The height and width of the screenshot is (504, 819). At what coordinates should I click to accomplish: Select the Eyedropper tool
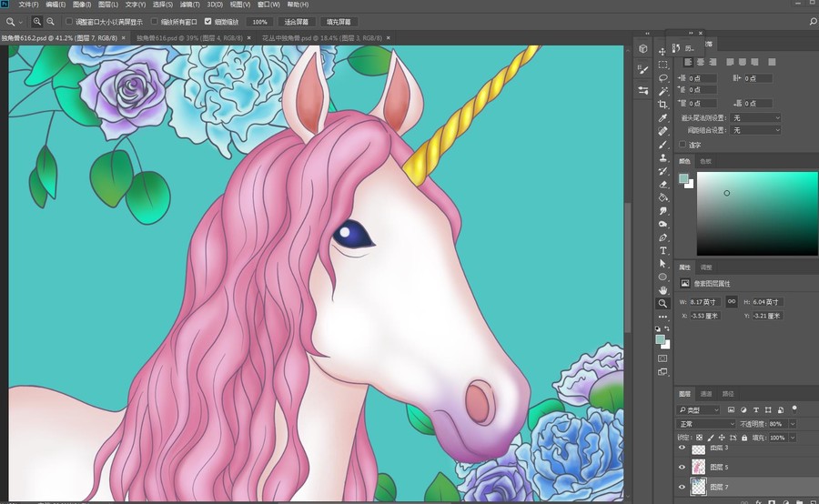[x=662, y=118]
